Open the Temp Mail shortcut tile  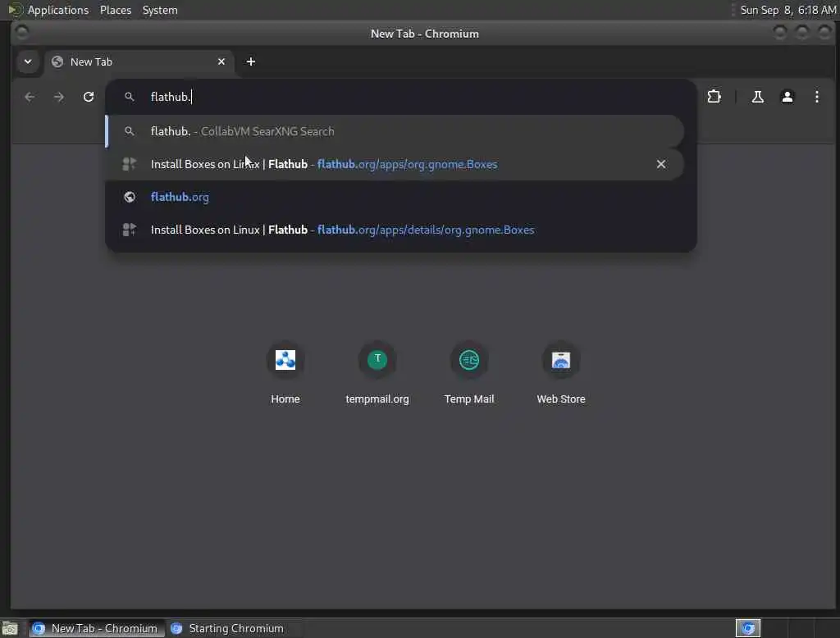(468, 373)
